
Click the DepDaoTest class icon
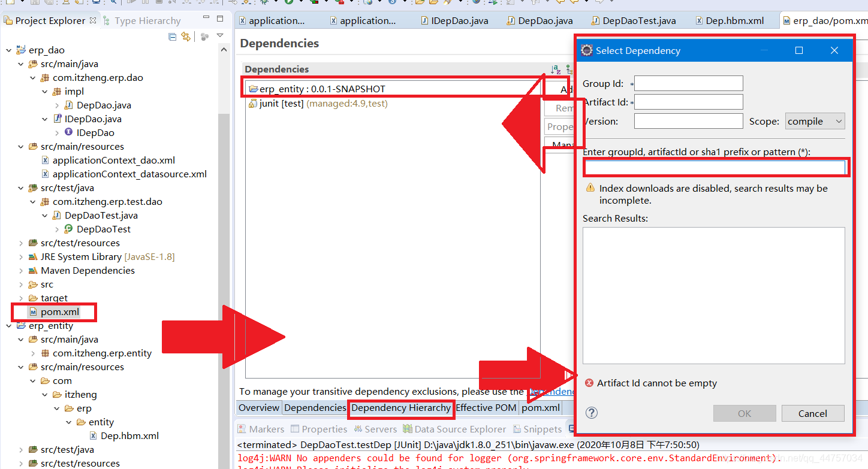[69, 229]
